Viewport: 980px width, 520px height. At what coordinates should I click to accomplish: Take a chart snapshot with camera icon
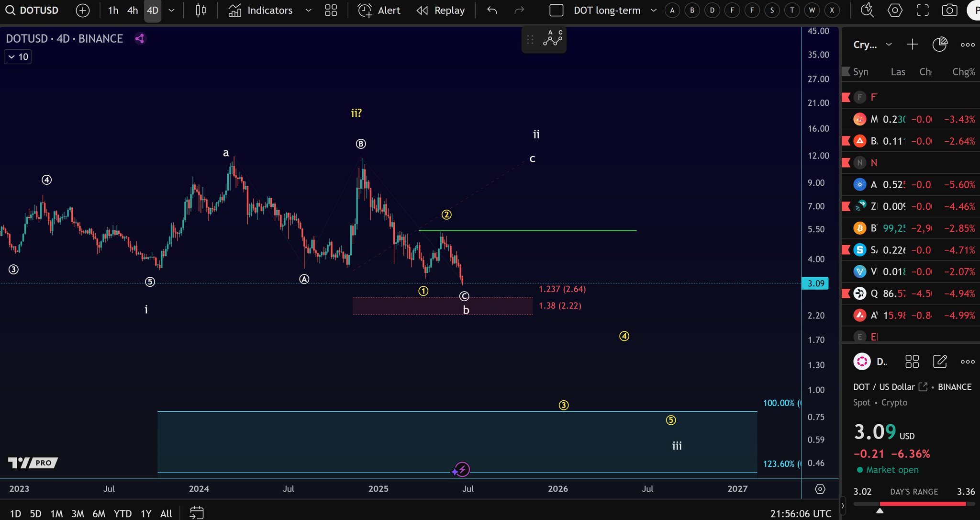(x=949, y=10)
